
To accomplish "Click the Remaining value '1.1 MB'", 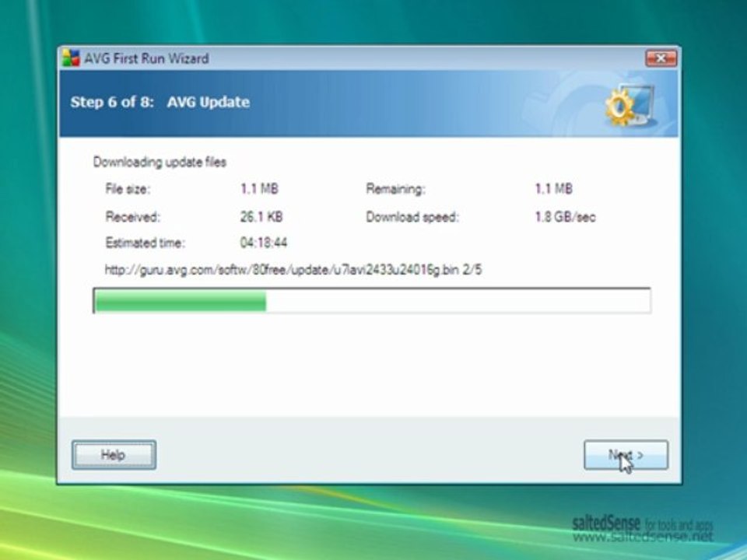I will tap(553, 189).
